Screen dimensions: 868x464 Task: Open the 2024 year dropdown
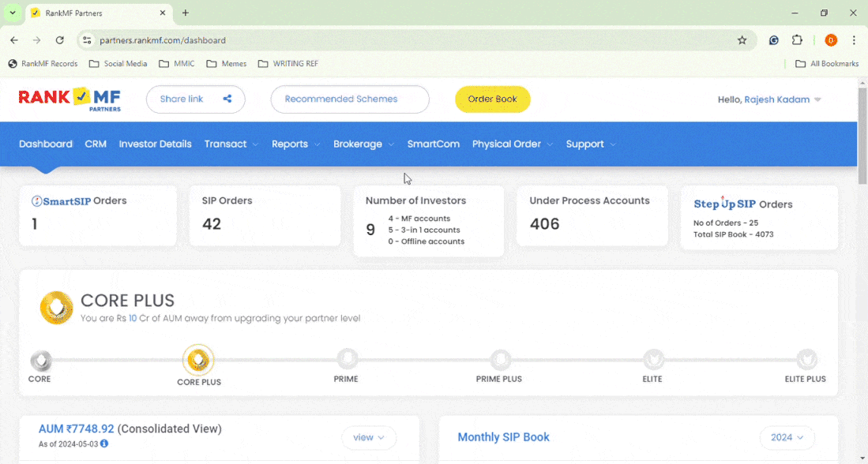[787, 437]
